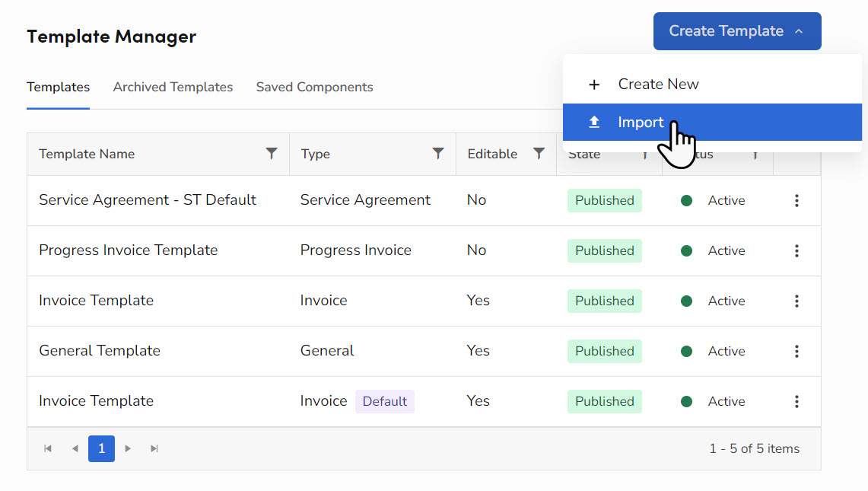Select Create New from the dropdown menu
The width and height of the screenshot is (868, 491).
658,84
